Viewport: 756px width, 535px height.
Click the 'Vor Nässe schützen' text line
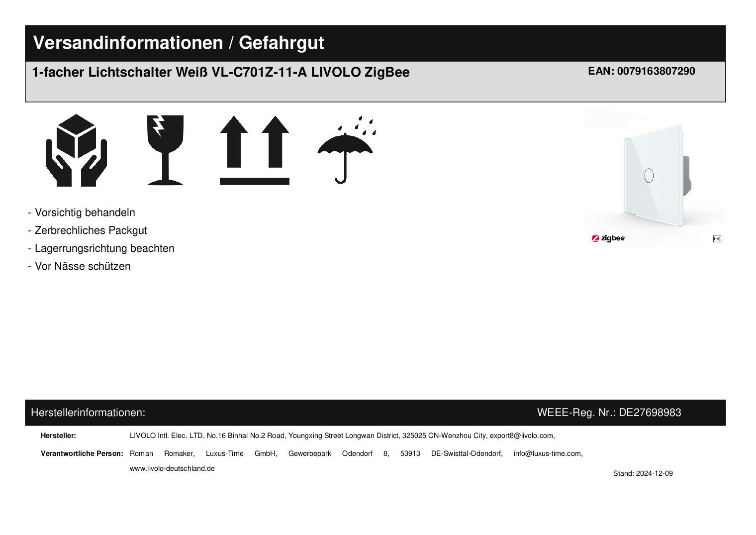pos(80,266)
